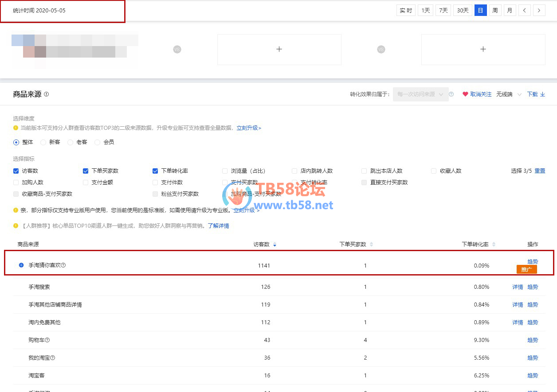Switch to the 周 time tab

495,10
